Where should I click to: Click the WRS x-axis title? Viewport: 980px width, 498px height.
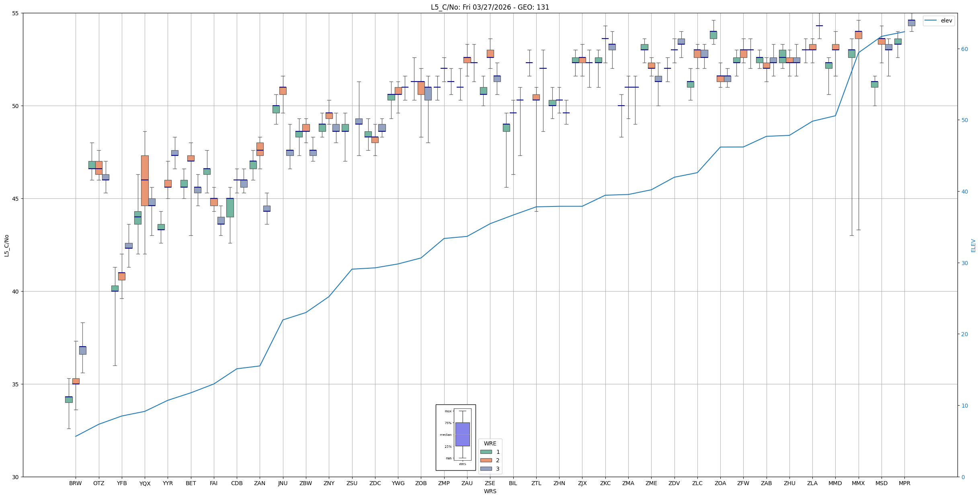[x=490, y=491]
